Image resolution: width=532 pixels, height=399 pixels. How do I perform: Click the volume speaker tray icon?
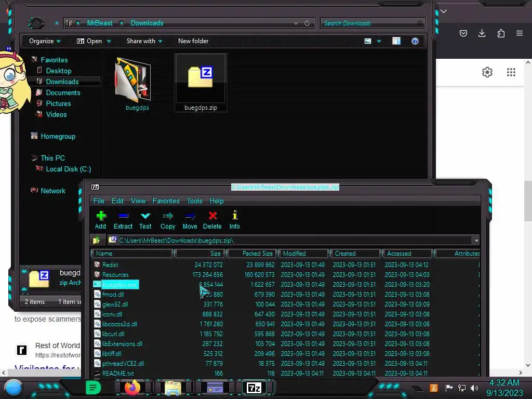pyautogui.click(x=474, y=388)
